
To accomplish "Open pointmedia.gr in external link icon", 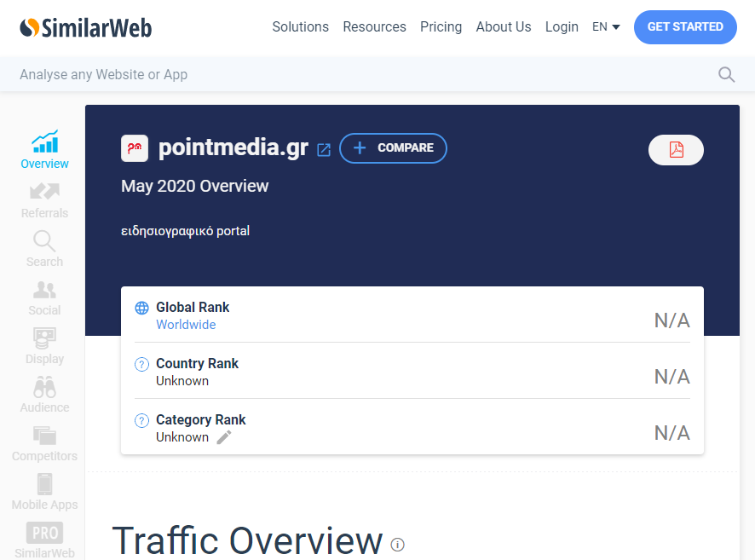I will tap(324, 150).
